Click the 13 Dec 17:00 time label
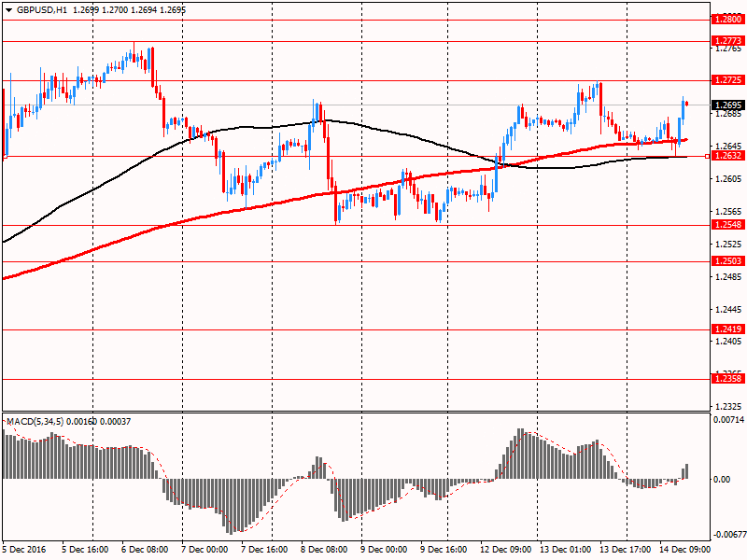Screen dimensions: 747x560 tap(625, 550)
